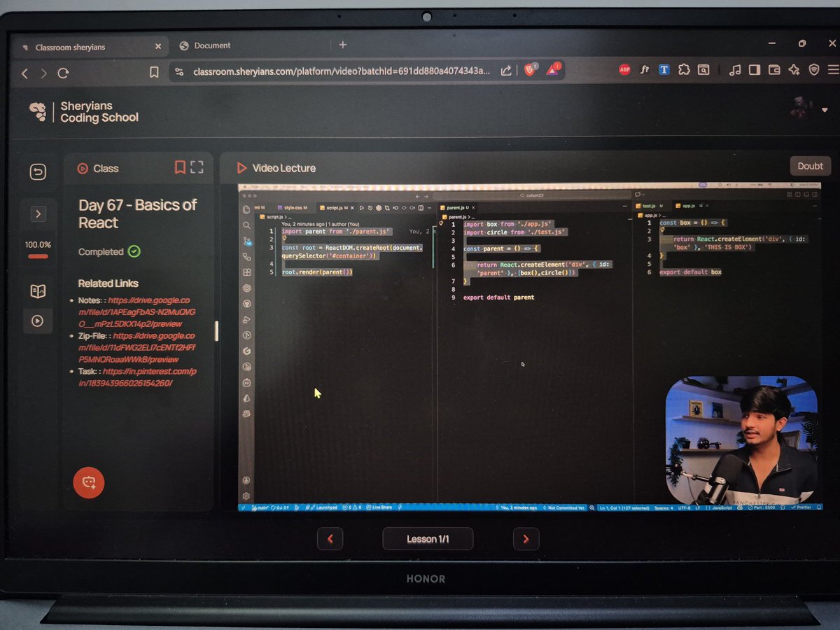Open the book notes icon in sidebar

38,291
